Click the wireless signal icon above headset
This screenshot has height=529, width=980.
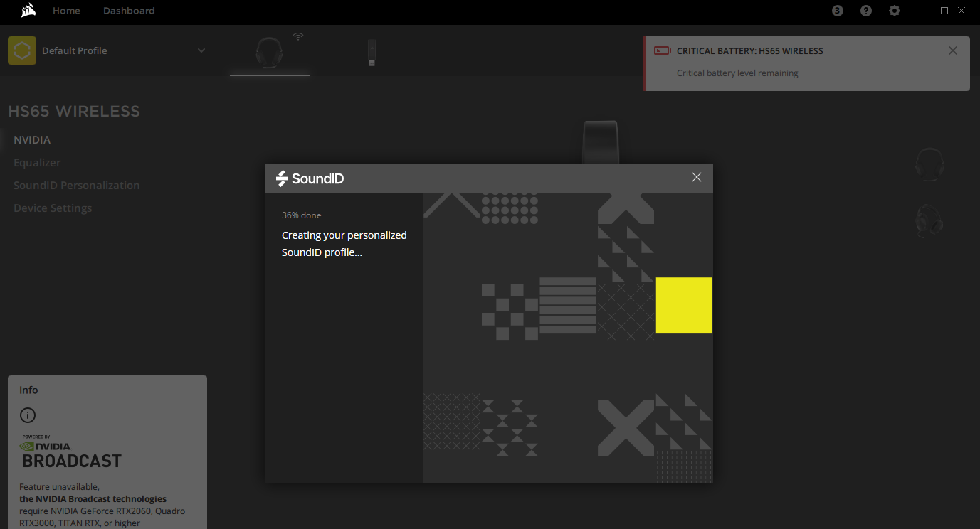pos(298,36)
